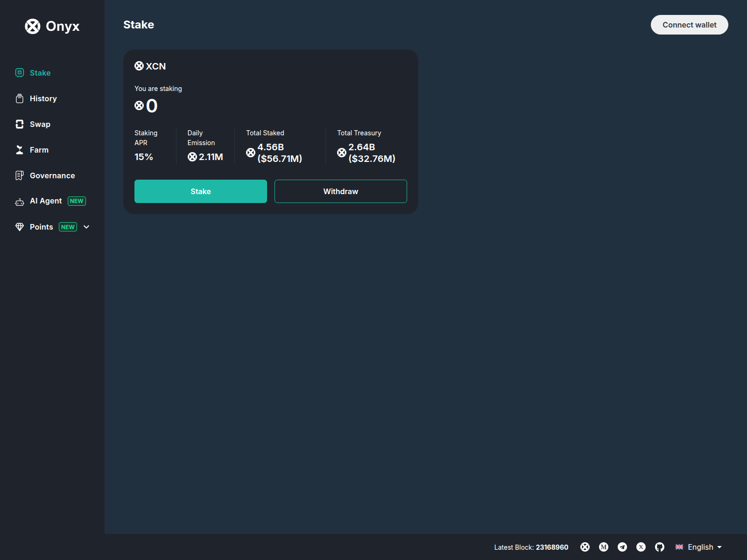Click the UK flag language icon
747x560 pixels.
679,547
